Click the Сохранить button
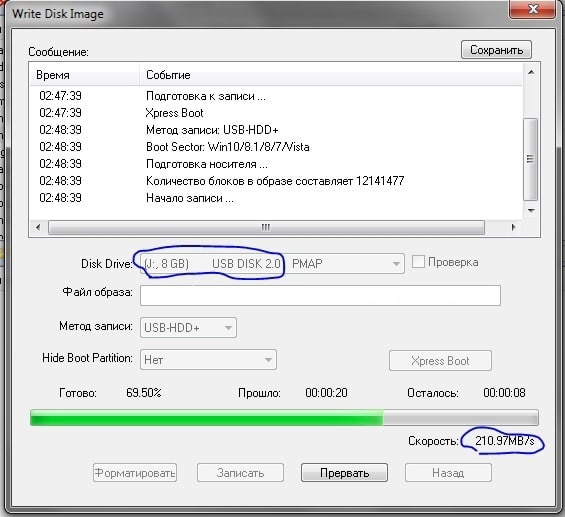Image resolution: width=565 pixels, height=517 pixels. pos(496,50)
